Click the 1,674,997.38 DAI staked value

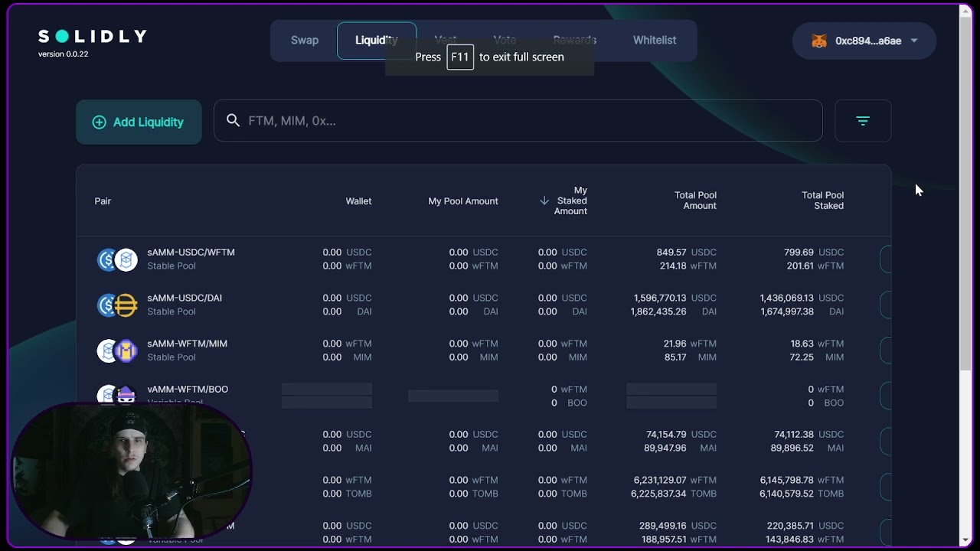pyautogui.click(x=801, y=311)
